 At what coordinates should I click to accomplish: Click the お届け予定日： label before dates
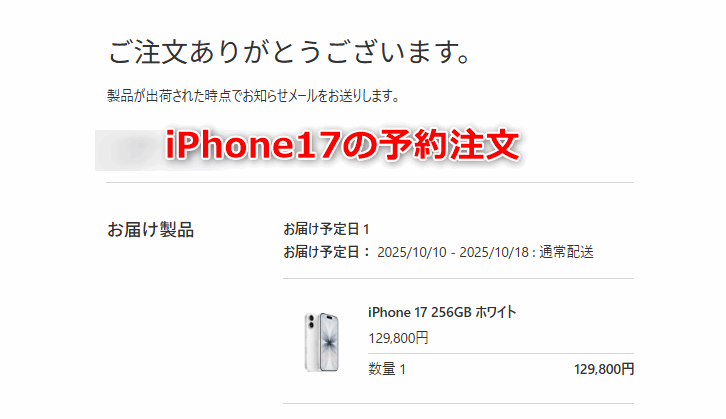[327, 252]
